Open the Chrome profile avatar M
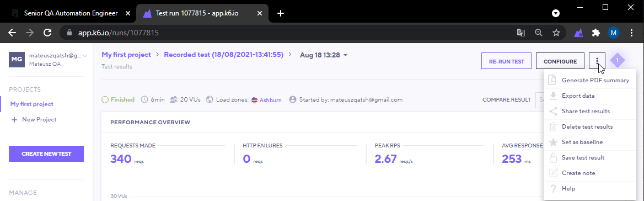The image size is (644, 201). click(x=614, y=33)
